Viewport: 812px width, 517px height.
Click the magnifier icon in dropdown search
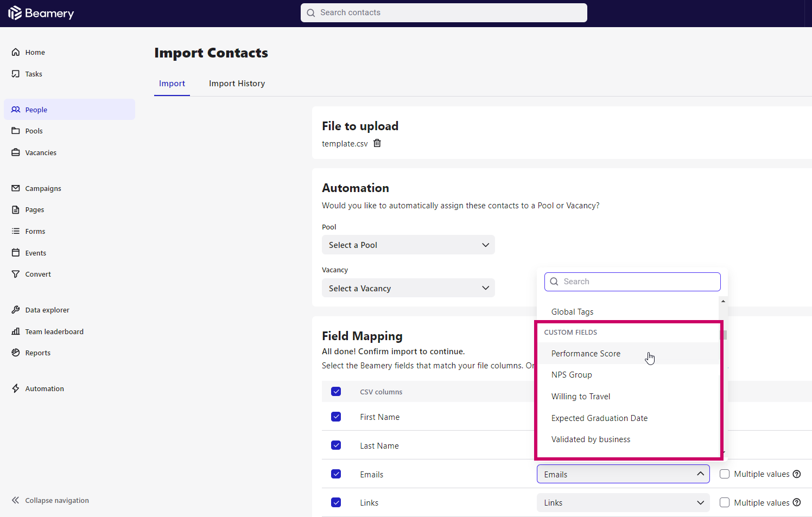click(x=554, y=282)
